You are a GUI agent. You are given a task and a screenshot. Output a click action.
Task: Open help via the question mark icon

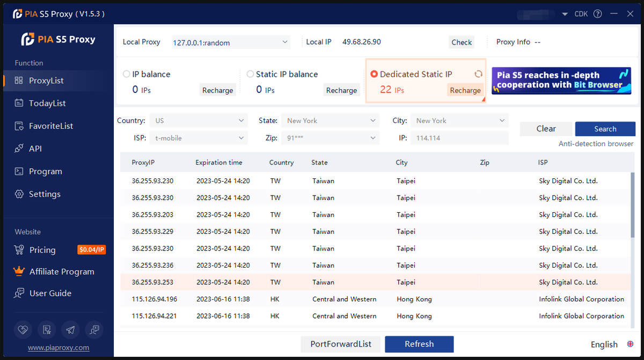point(597,14)
